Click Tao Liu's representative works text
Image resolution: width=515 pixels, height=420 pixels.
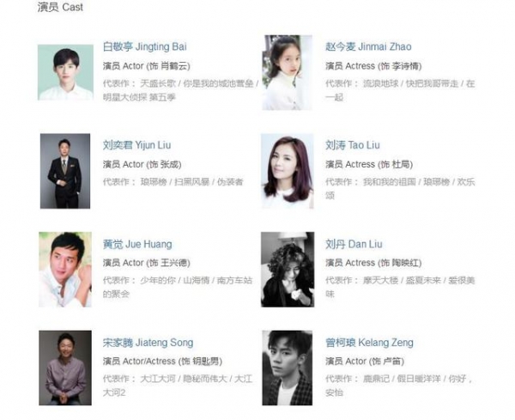pos(400,189)
